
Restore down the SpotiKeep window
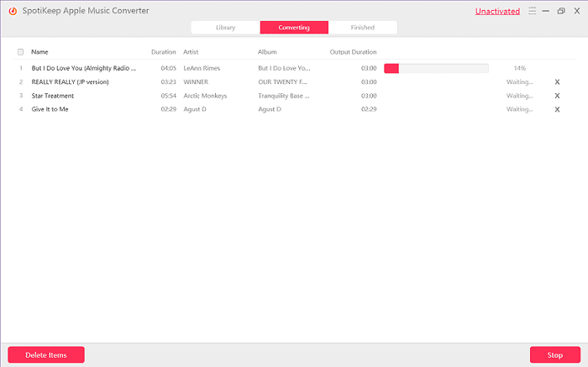coord(561,11)
